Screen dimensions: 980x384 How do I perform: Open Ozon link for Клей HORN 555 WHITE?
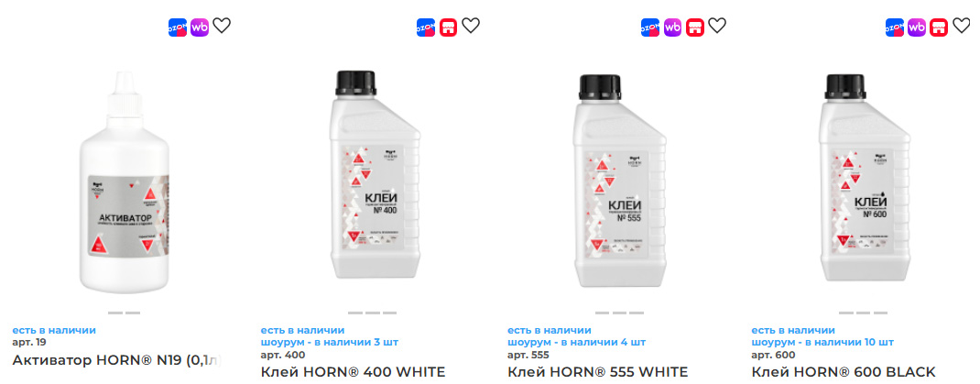650,27
